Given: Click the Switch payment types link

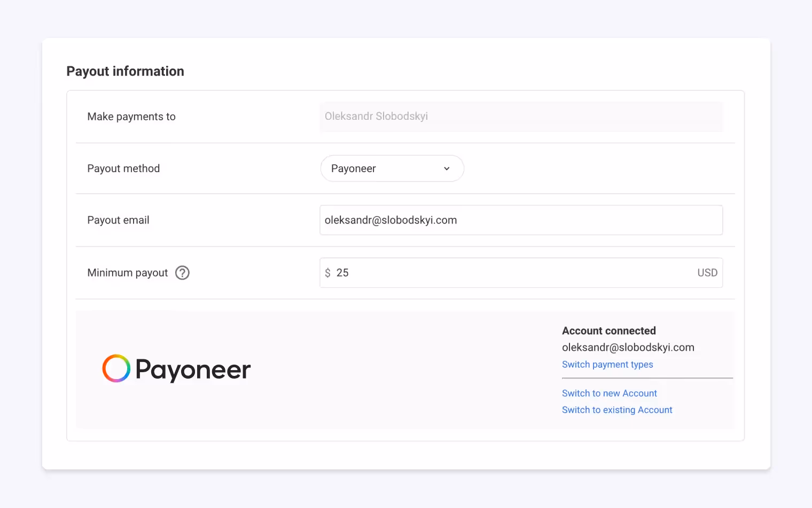Looking at the screenshot, I should 607,364.
